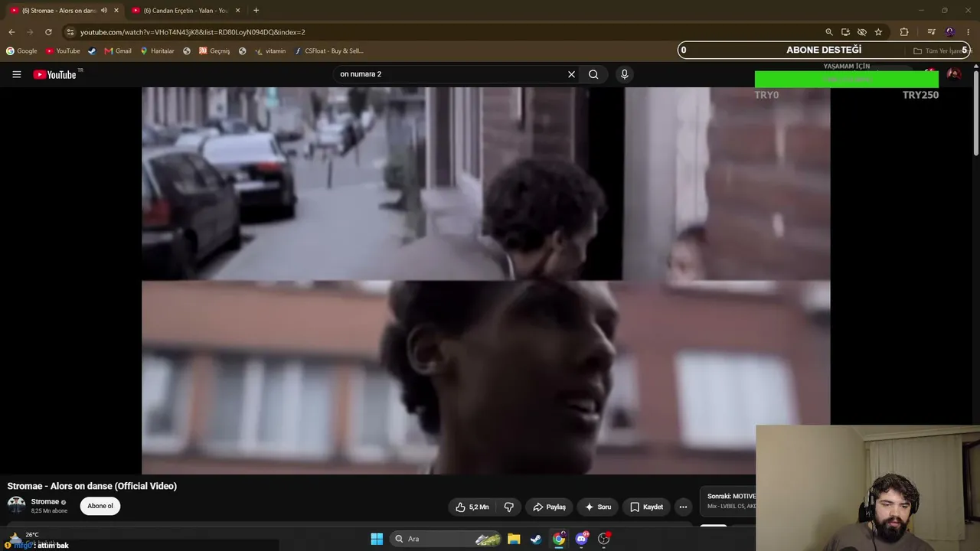
Task: Open the CSFloat bookmark
Action: tap(329, 51)
